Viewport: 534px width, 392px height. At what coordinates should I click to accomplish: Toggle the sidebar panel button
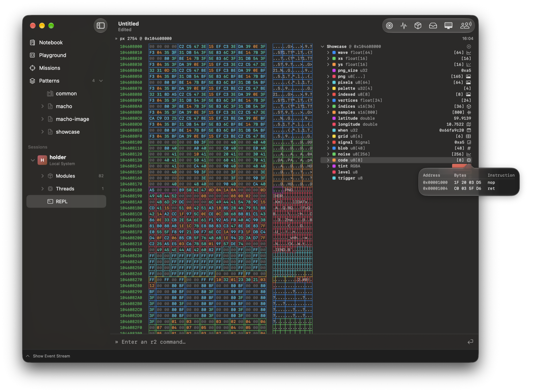100,26
